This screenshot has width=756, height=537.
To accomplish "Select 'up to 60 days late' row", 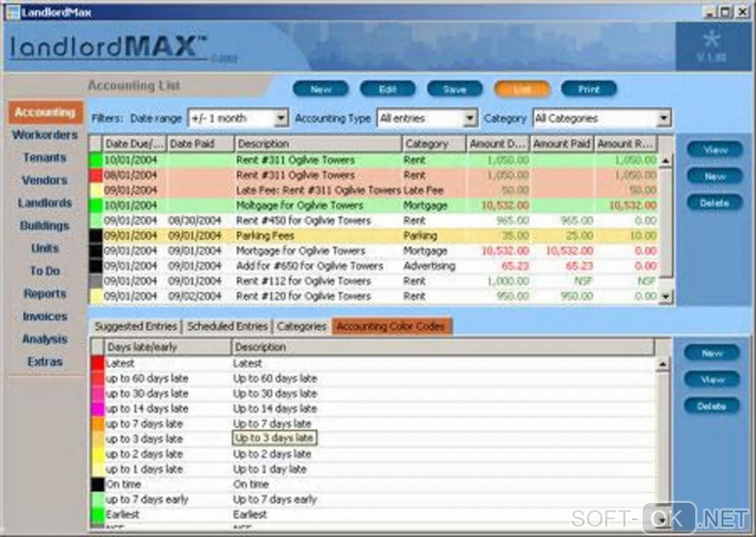I will coord(373,378).
